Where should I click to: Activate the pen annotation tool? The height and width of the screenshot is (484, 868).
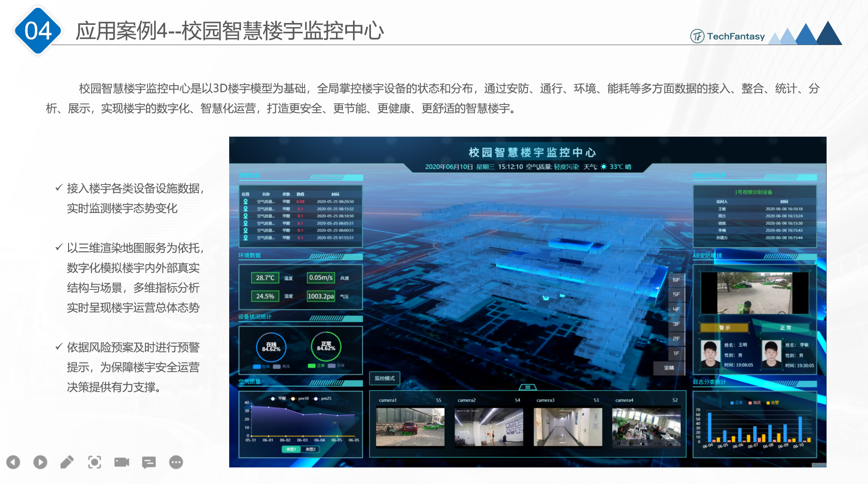(67, 462)
